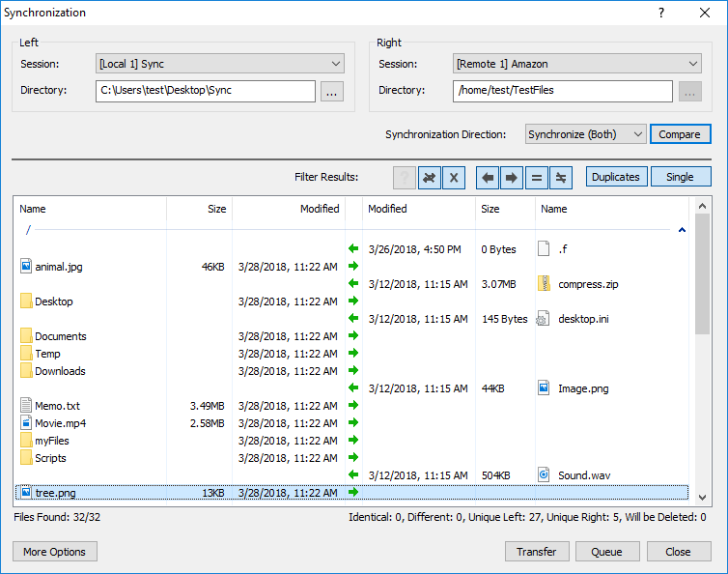The height and width of the screenshot is (574, 728).
Task: Click the tree.png image file icon
Action: click(x=26, y=492)
